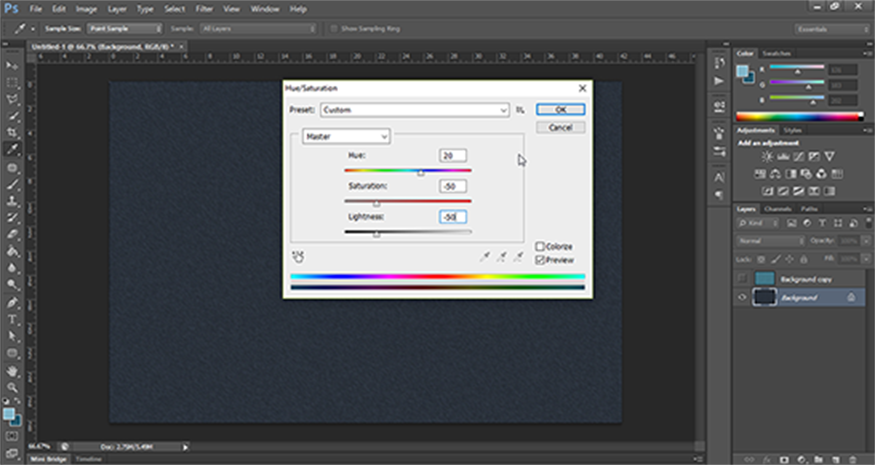875x465 pixels.
Task: Click the on-image adjustment hand icon
Action: 297,257
